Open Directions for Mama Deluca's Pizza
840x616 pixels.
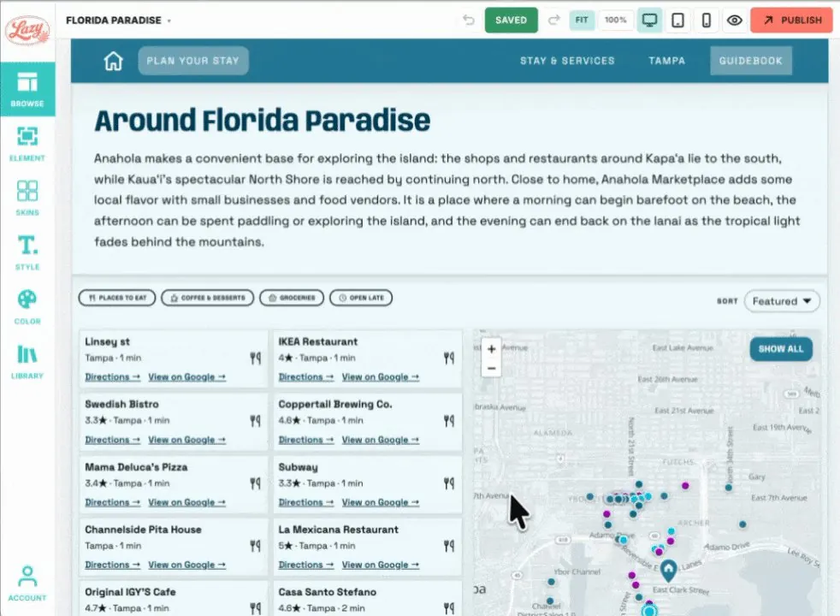point(113,502)
